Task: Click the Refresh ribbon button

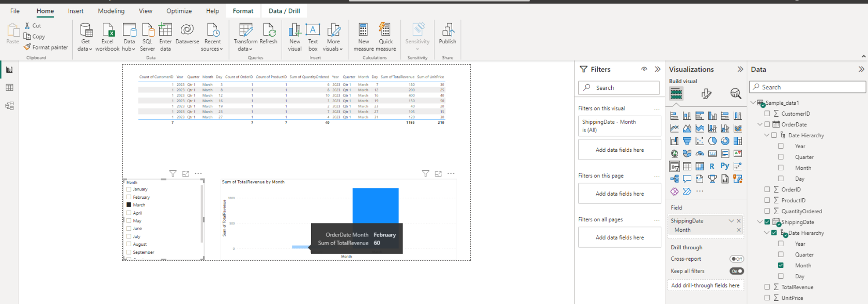Action: pos(268,34)
